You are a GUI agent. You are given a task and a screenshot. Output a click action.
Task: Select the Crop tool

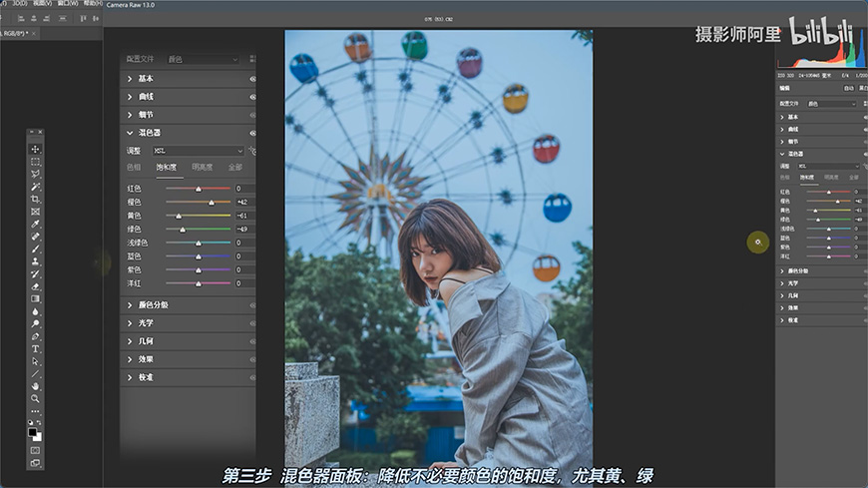[36, 199]
